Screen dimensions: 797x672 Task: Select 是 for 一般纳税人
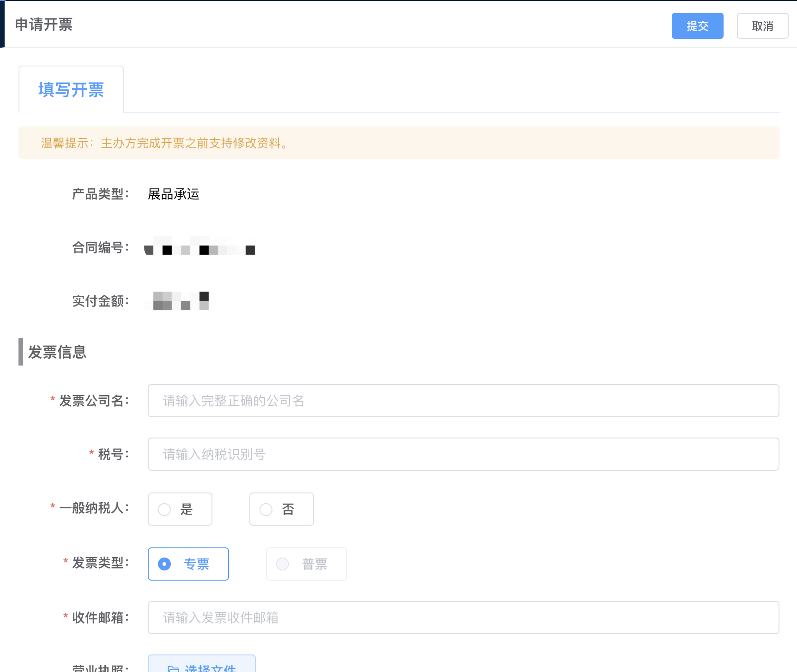click(180, 509)
